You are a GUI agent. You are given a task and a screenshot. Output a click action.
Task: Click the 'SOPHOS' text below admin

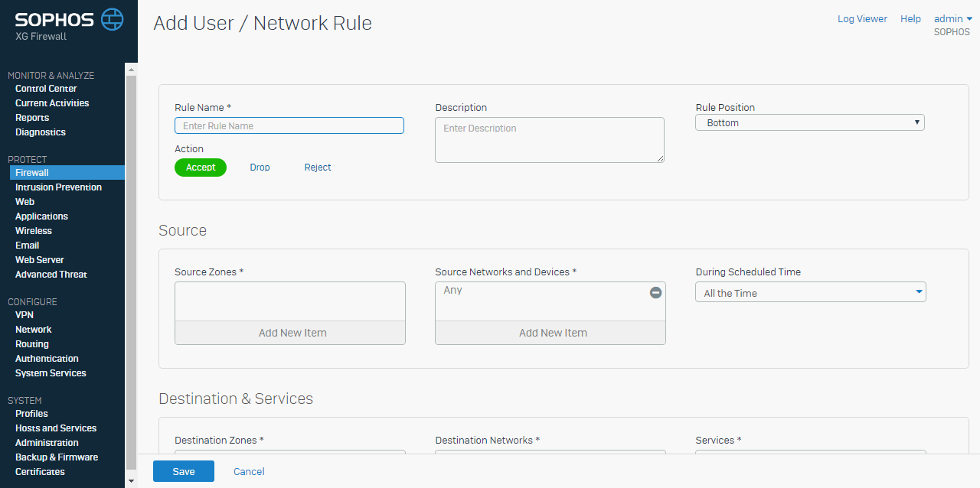952,33
